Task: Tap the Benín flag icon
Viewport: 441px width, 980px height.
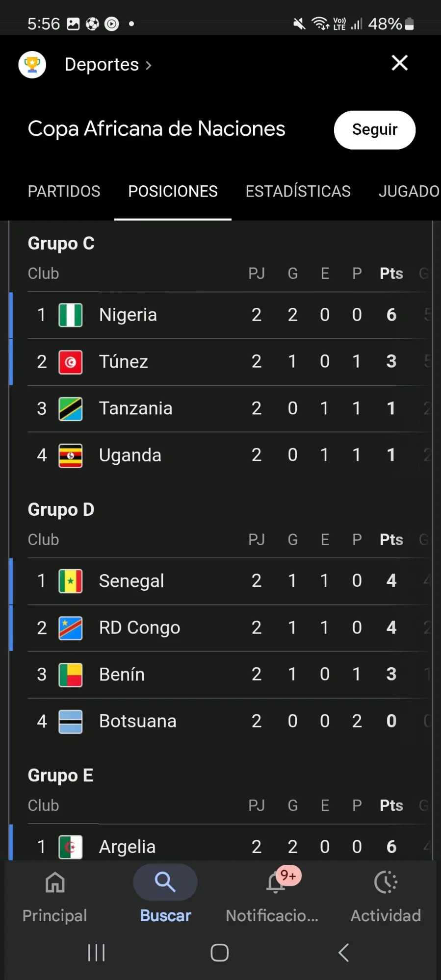Action: point(71,675)
